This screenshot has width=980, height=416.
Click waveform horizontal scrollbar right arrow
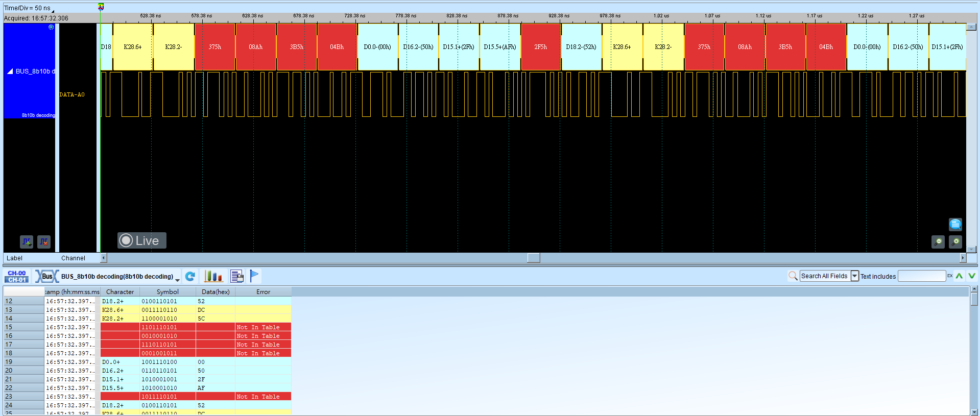[x=963, y=258]
